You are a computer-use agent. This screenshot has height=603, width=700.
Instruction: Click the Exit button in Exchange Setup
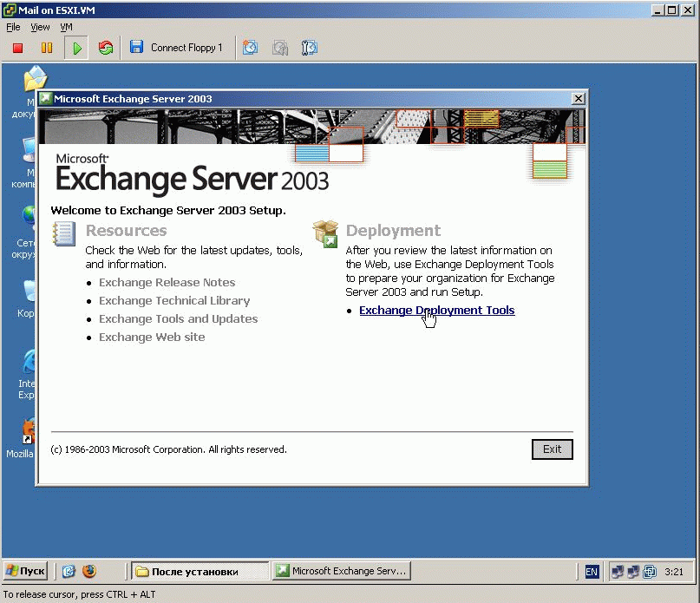(x=552, y=449)
